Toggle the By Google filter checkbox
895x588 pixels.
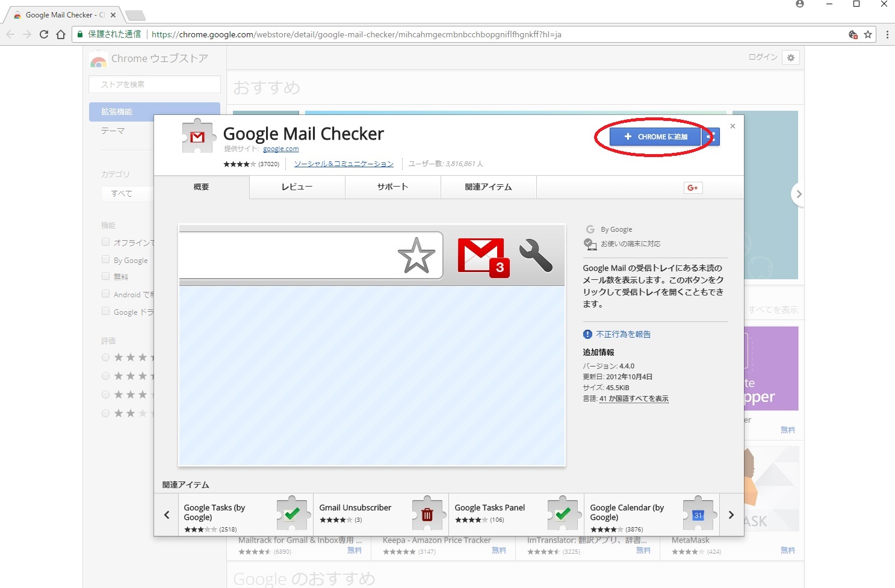click(x=106, y=259)
